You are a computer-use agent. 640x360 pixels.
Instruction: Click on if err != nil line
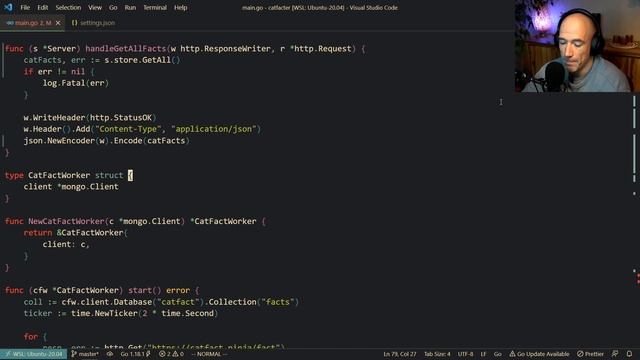click(x=59, y=71)
